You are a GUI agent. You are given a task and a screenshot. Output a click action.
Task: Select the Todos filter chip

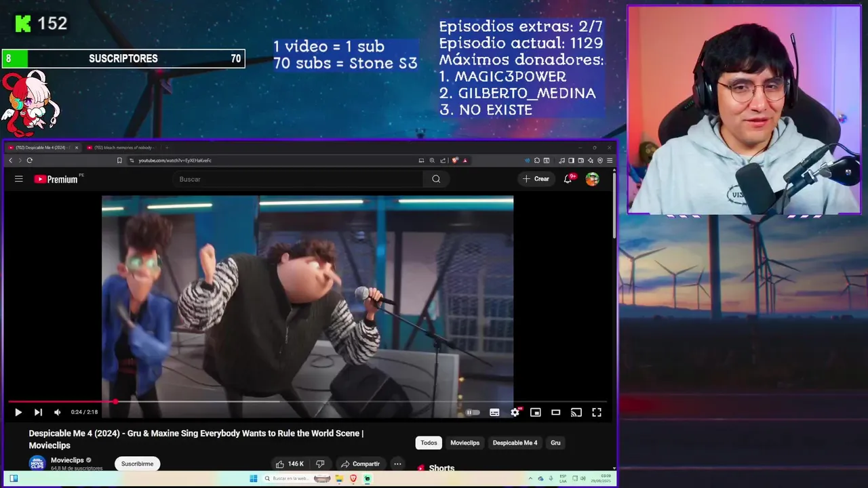(429, 443)
